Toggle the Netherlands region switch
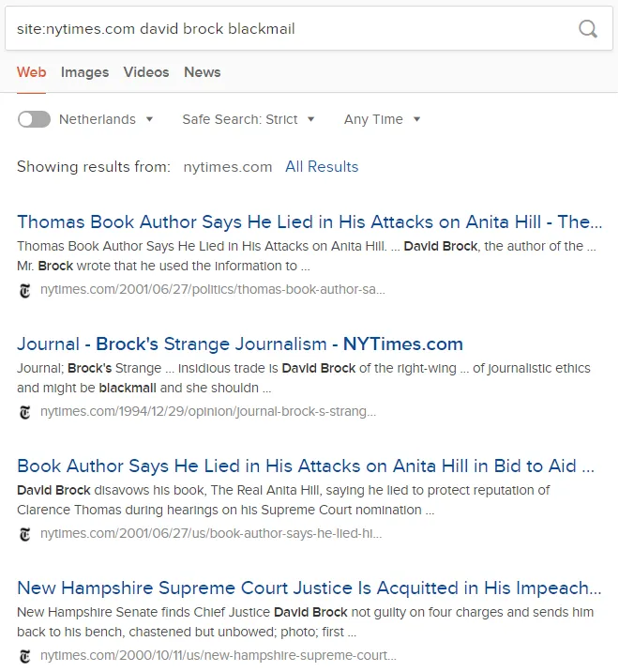The image size is (619, 672). pos(34,119)
